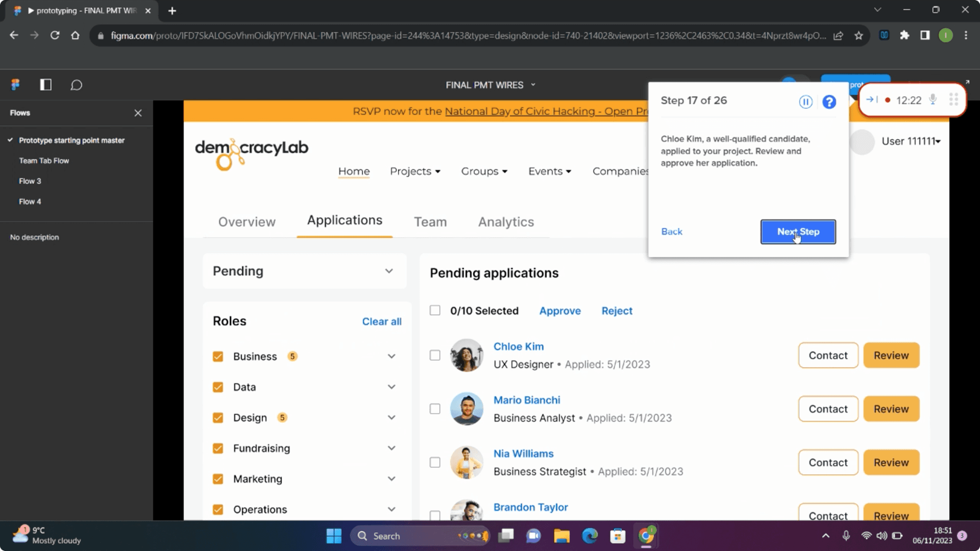Click Clear all roles link
Image resolution: width=980 pixels, height=551 pixels.
[x=381, y=322]
